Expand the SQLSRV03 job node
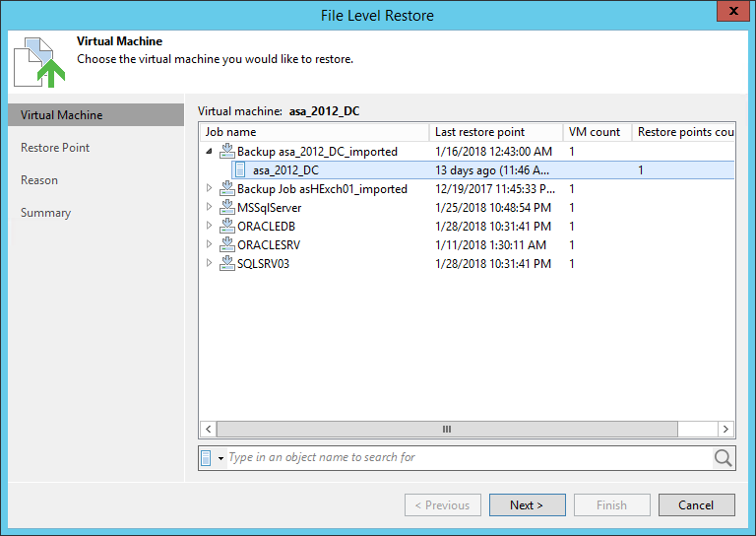Viewport: 756px width, 536px height. [x=209, y=264]
